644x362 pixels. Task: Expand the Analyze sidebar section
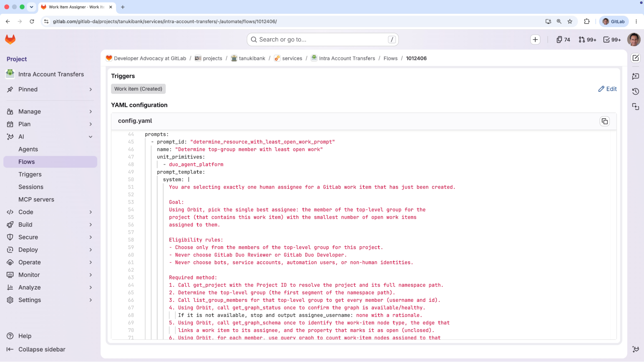point(50,287)
